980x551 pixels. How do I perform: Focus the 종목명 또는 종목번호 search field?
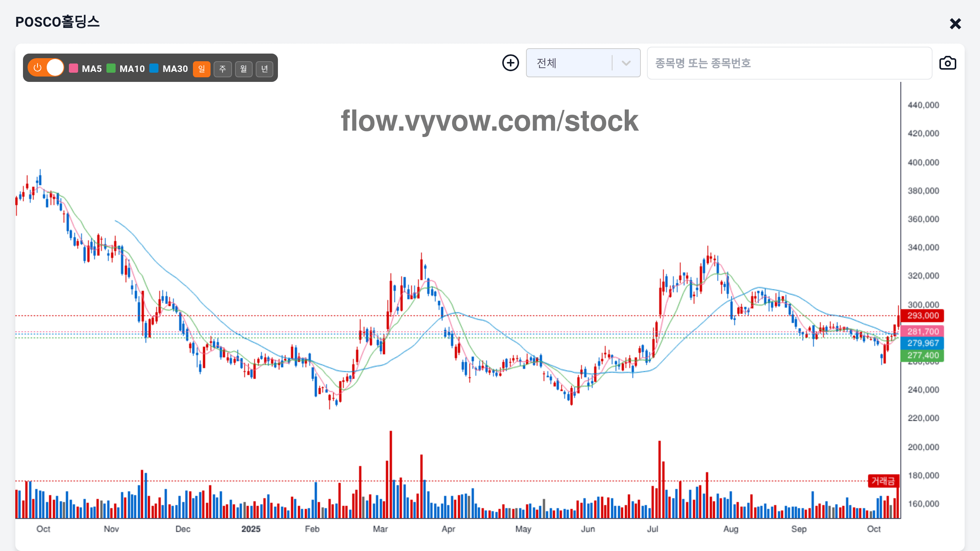(789, 63)
